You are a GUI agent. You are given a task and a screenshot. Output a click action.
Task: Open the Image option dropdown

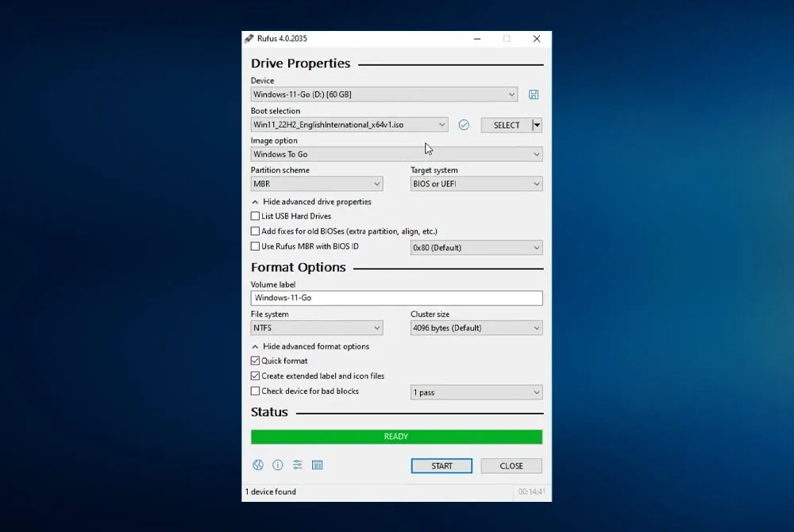click(x=396, y=154)
